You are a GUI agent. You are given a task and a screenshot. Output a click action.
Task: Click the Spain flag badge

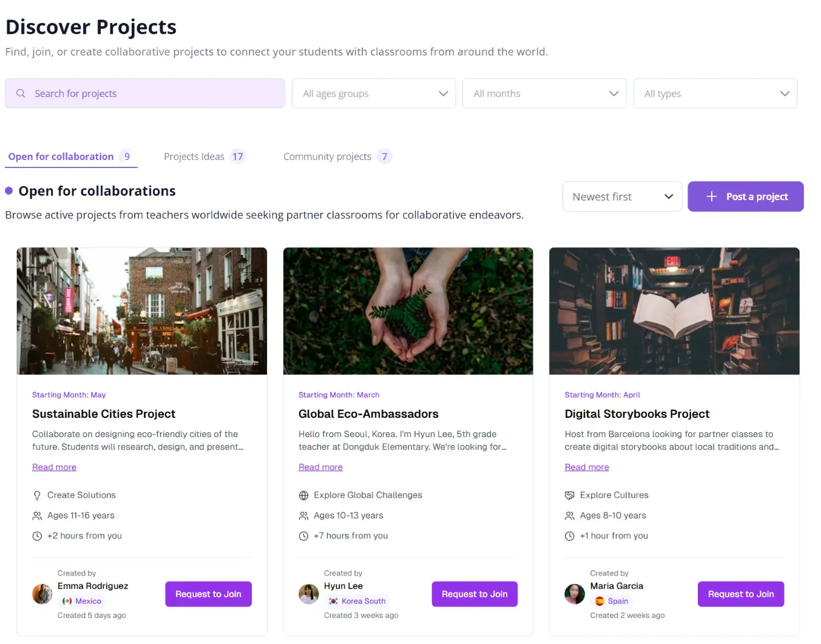(611, 602)
